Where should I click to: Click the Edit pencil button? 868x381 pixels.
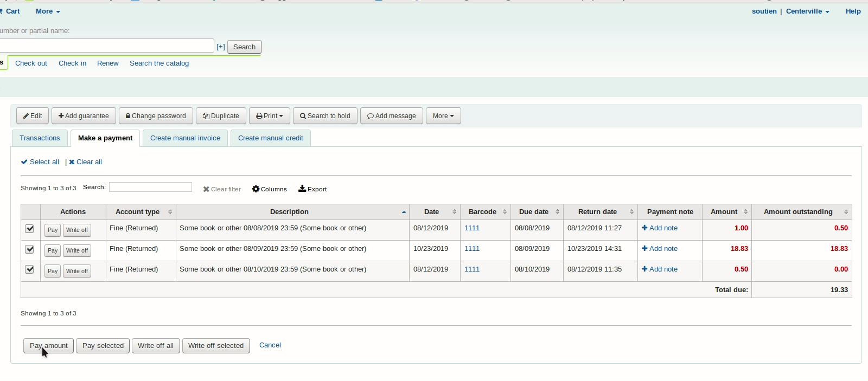click(x=33, y=116)
